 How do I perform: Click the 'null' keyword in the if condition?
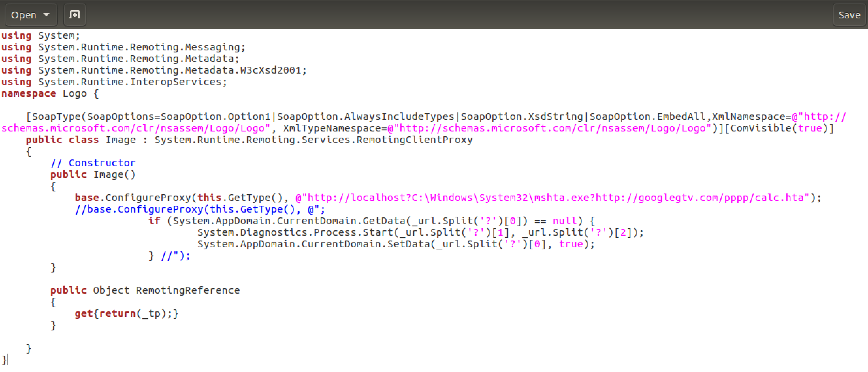pos(565,221)
